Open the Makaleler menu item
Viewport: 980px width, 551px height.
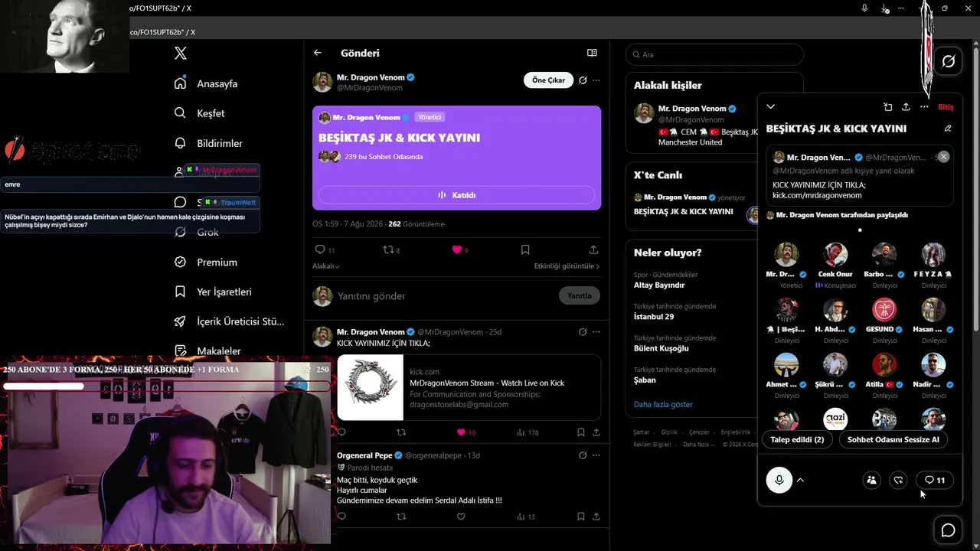(x=207, y=351)
